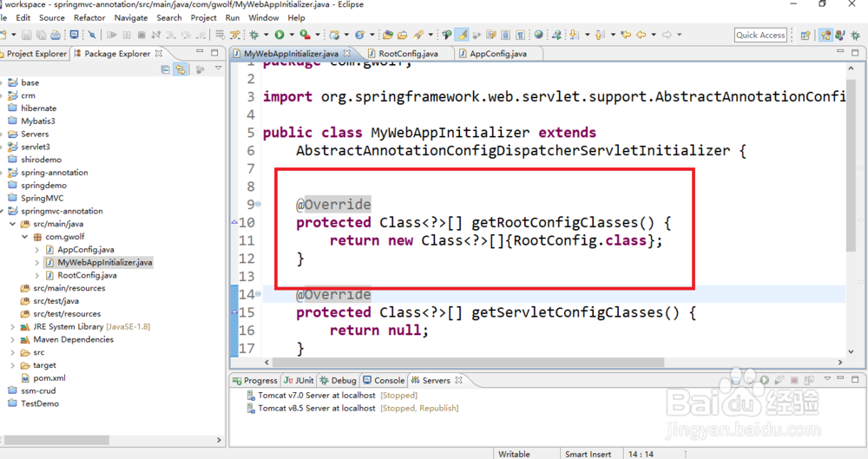Click the Search flashlight icon
This screenshot has height=459, width=868.
pos(418,35)
